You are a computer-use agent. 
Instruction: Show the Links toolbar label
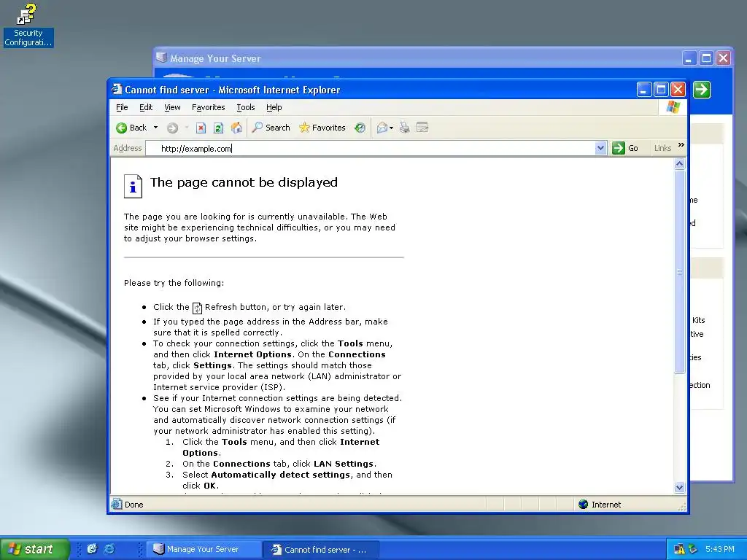pyautogui.click(x=662, y=148)
